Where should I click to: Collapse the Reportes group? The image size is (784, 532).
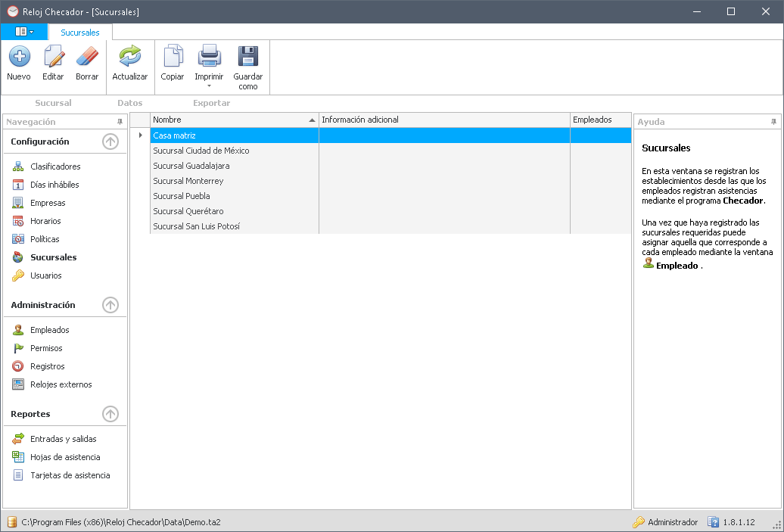coord(110,414)
